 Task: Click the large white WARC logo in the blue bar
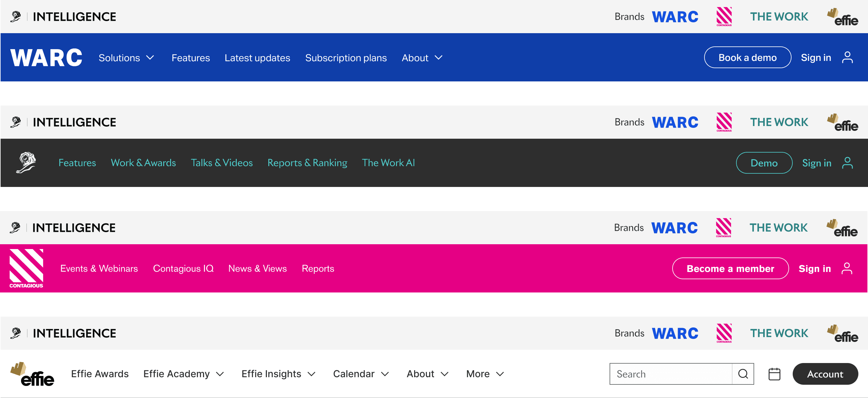click(x=46, y=57)
